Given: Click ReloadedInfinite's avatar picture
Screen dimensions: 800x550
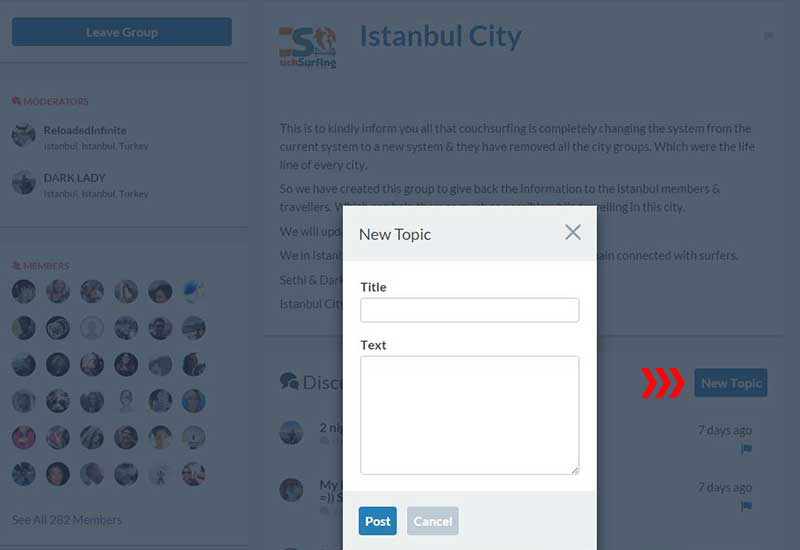Looking at the screenshot, I should pyautogui.click(x=23, y=135).
